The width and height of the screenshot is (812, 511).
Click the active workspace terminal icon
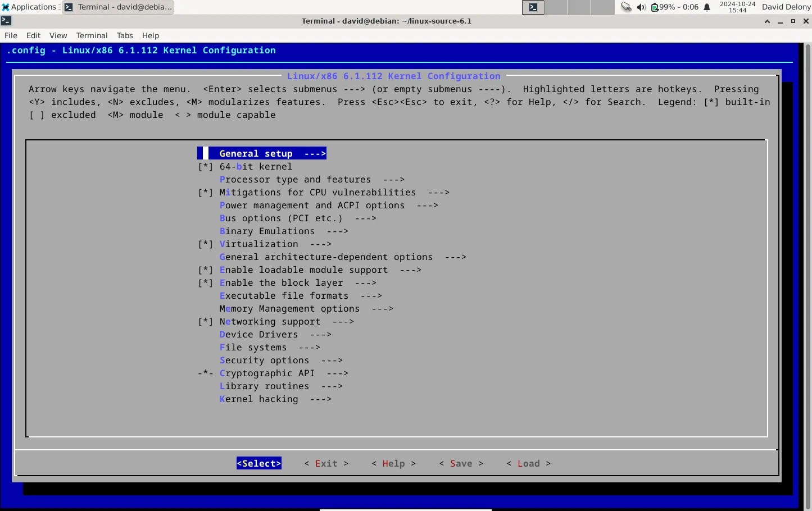(533, 7)
